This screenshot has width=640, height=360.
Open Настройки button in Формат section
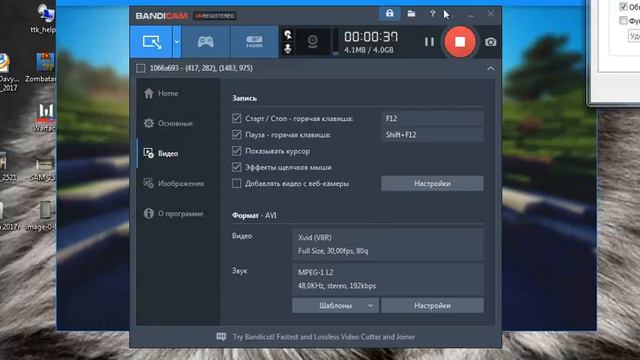433,306
